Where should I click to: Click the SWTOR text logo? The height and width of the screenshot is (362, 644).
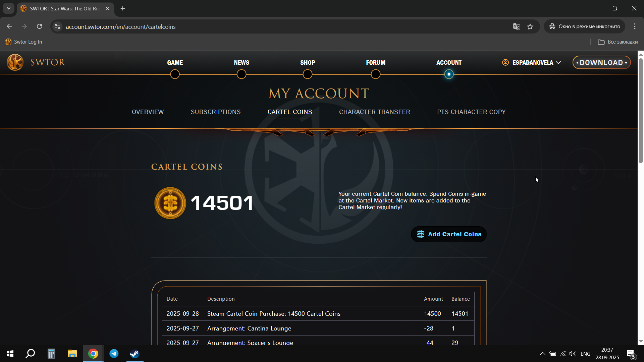point(48,62)
